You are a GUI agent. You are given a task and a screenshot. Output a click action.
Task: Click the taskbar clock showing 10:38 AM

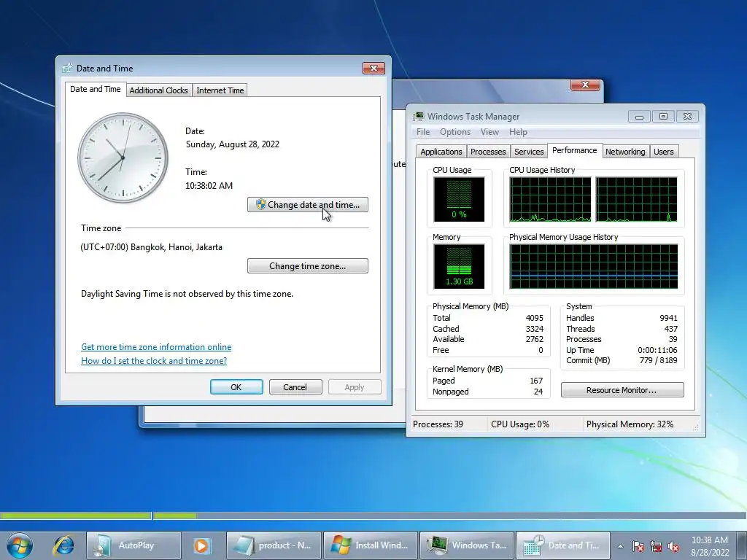pos(709,545)
